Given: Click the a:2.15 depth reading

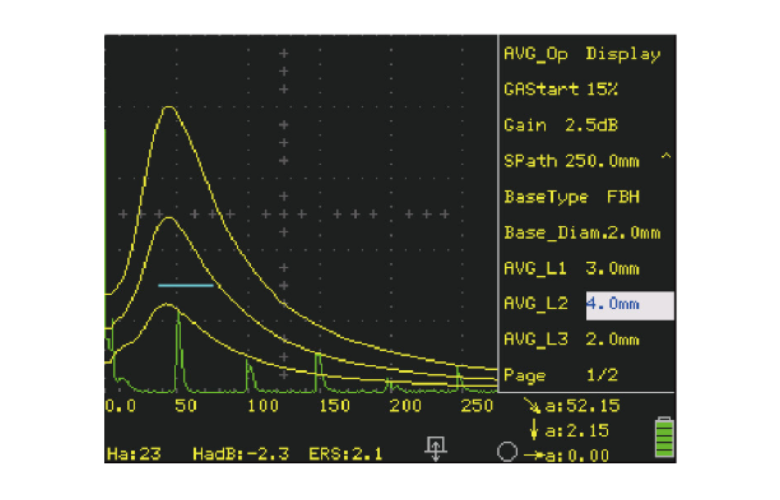Looking at the screenshot, I should (x=577, y=430).
